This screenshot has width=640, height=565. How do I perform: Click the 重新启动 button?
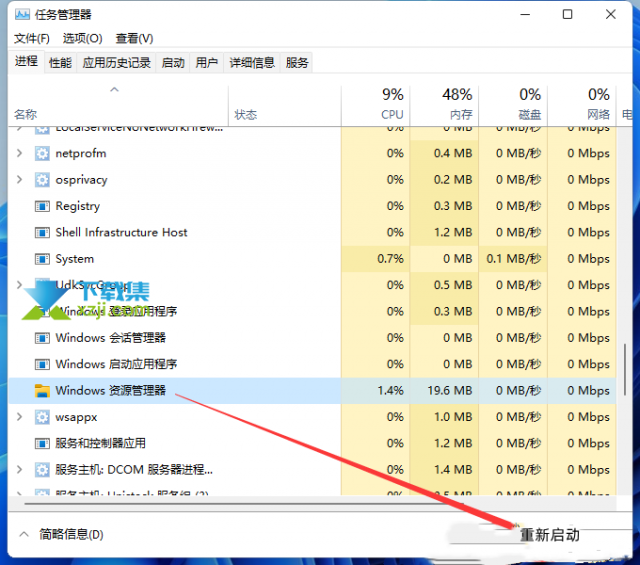tap(549, 535)
